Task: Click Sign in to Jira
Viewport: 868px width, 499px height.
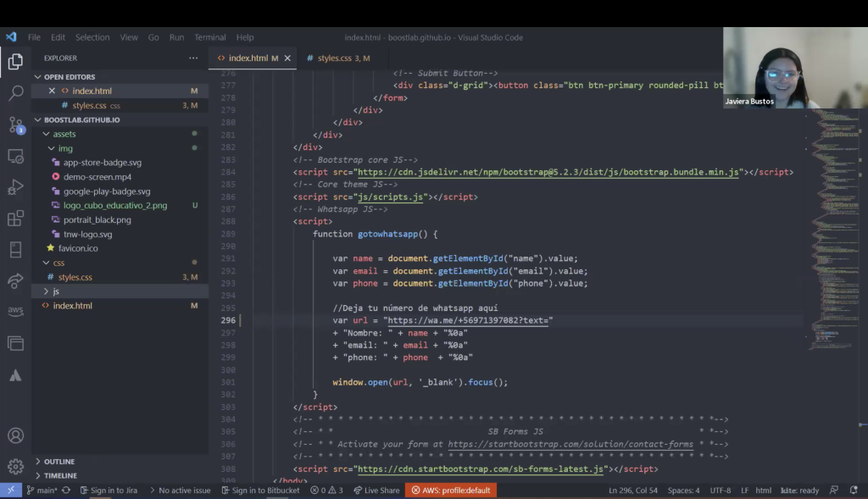Action: [109, 491]
